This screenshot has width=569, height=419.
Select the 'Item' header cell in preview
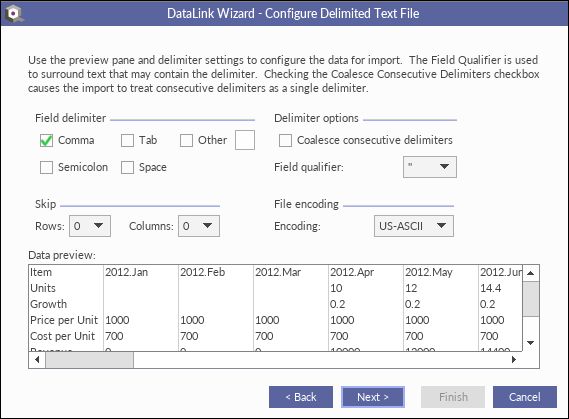(x=66, y=272)
